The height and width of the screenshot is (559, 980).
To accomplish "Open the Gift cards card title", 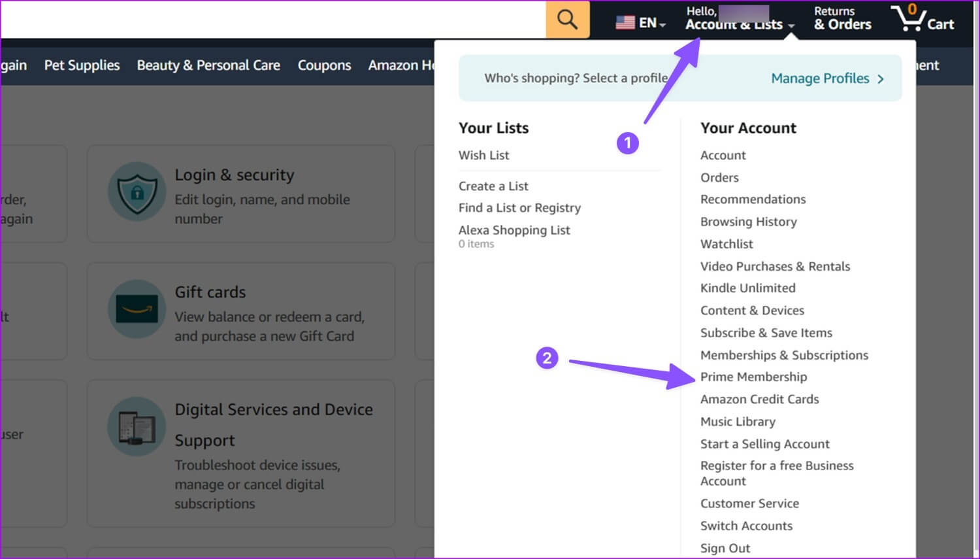I will pyautogui.click(x=210, y=292).
